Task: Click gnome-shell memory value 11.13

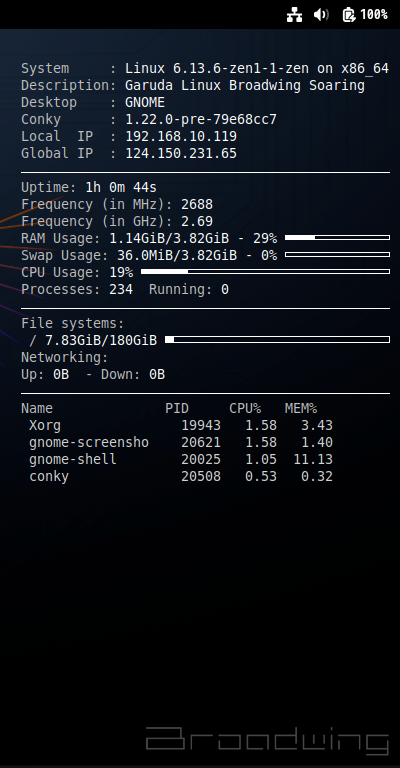Action: [x=313, y=459]
